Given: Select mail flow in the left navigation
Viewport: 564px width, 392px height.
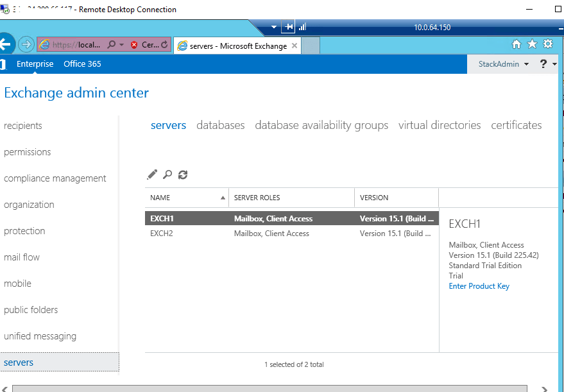Looking at the screenshot, I should tap(22, 257).
